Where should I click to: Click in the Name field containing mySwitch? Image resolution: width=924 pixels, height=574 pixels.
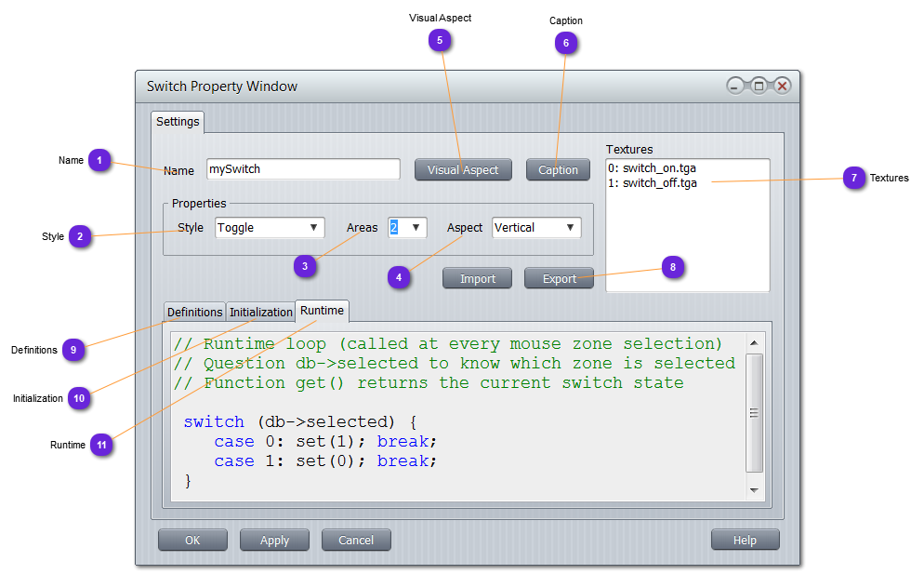tap(303, 170)
